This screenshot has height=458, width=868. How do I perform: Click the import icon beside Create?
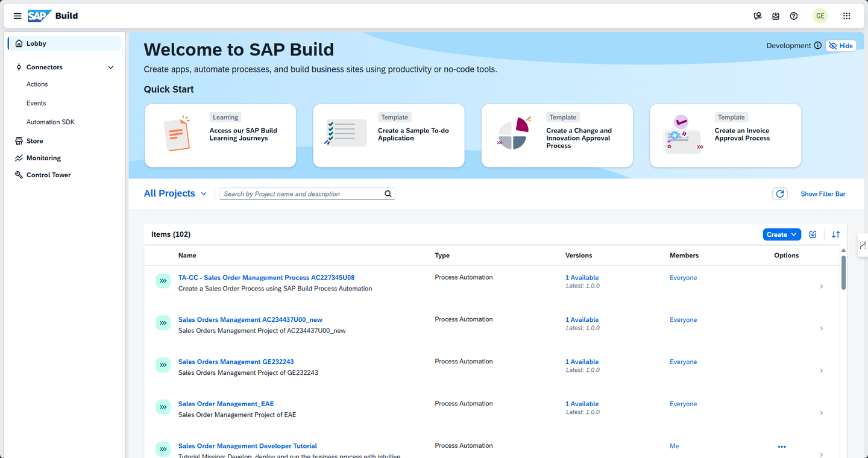[x=813, y=234]
